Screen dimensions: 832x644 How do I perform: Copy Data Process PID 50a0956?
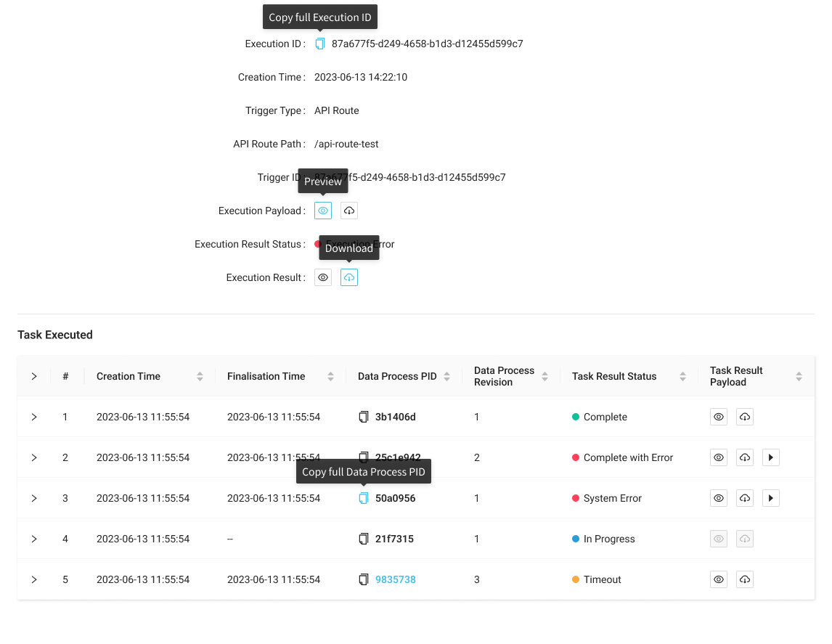point(364,498)
